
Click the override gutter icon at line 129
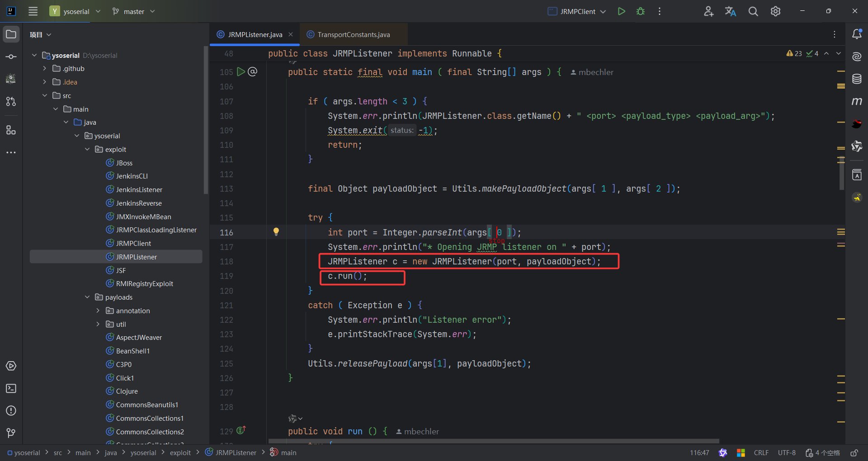(241, 430)
